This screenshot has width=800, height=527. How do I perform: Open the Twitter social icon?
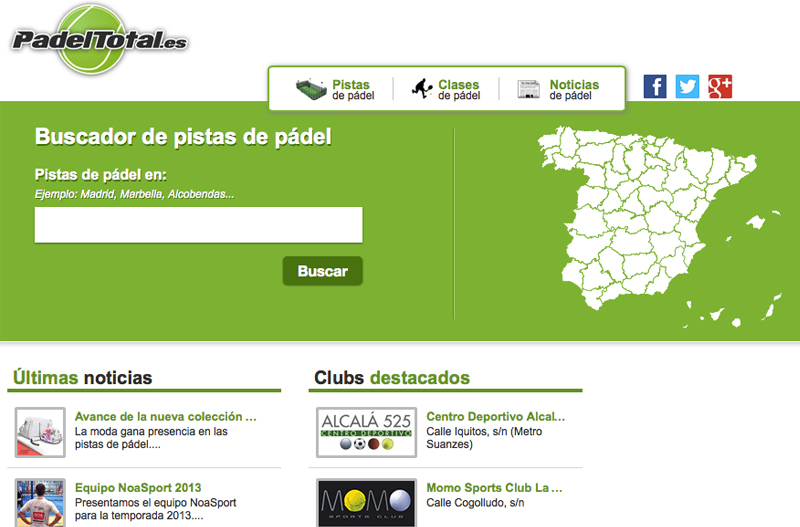pyautogui.click(x=687, y=87)
